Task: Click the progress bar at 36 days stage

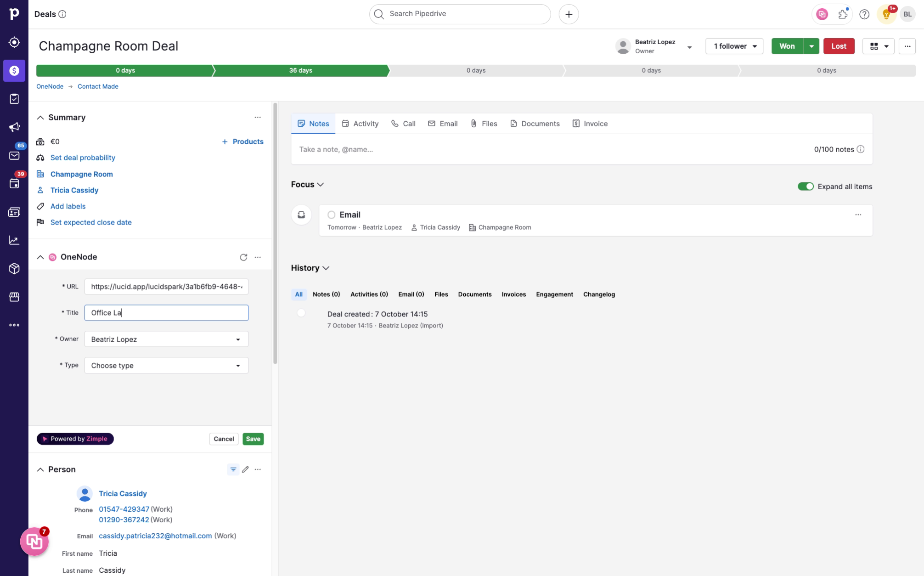Action: point(300,70)
